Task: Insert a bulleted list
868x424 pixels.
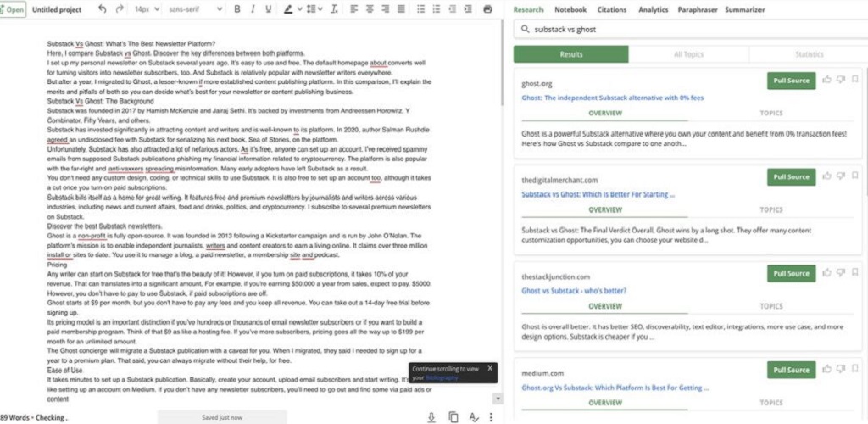Action: 420,9
